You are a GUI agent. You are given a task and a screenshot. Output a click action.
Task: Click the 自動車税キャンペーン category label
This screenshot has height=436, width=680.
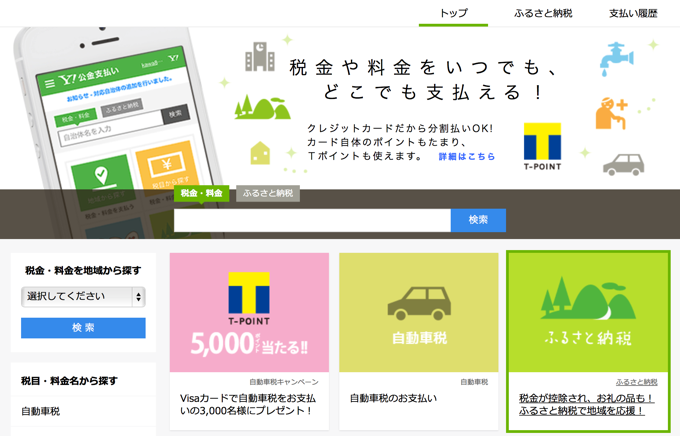pyautogui.click(x=284, y=382)
